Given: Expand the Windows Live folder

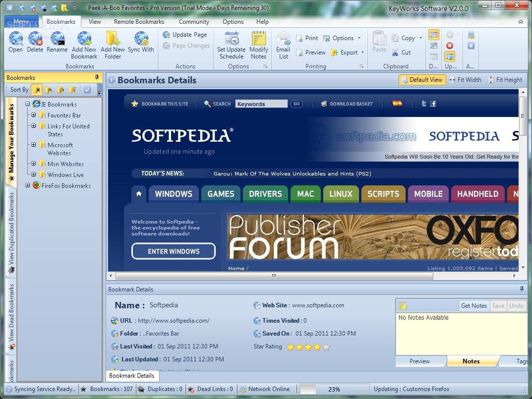Looking at the screenshot, I should coord(34,174).
